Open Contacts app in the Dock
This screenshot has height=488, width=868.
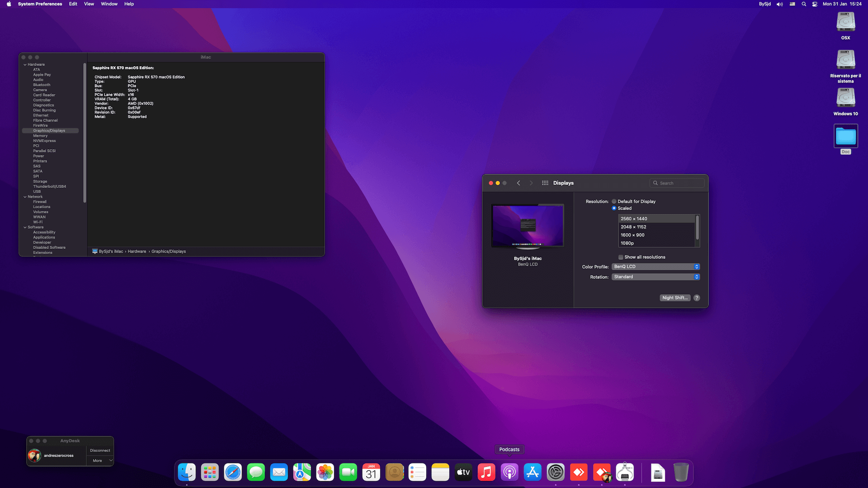pos(394,473)
